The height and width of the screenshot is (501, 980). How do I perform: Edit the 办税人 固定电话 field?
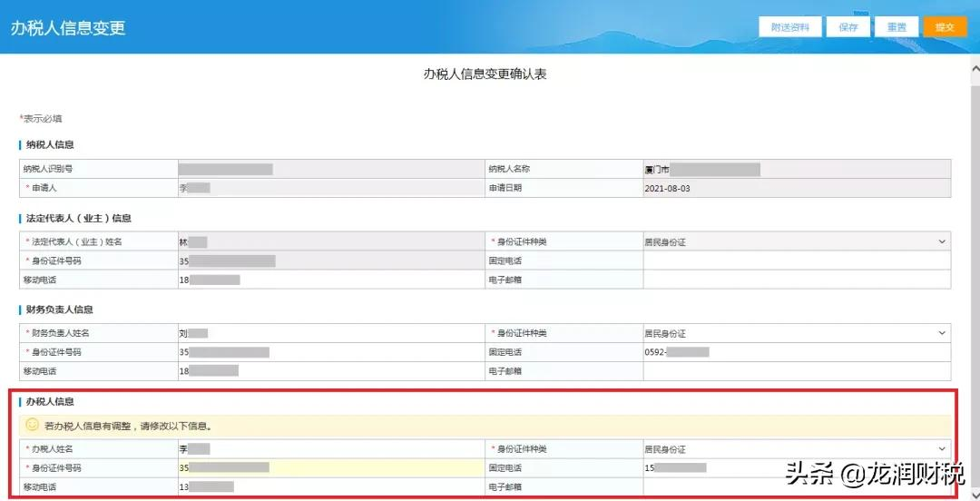[797, 467]
